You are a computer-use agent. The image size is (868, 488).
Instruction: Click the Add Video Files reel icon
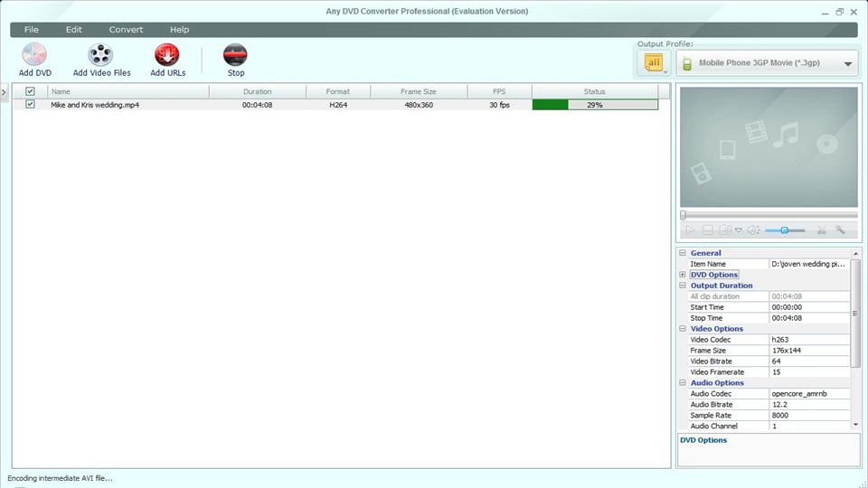100,55
